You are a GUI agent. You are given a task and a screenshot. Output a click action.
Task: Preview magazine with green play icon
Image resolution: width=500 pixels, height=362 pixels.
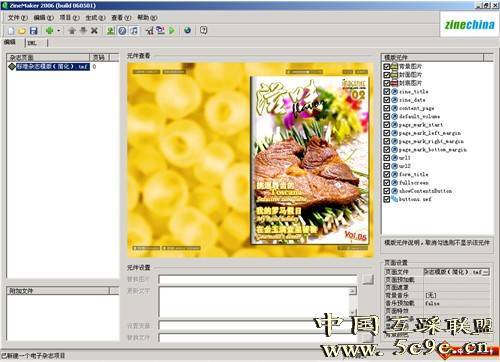[x=172, y=31]
